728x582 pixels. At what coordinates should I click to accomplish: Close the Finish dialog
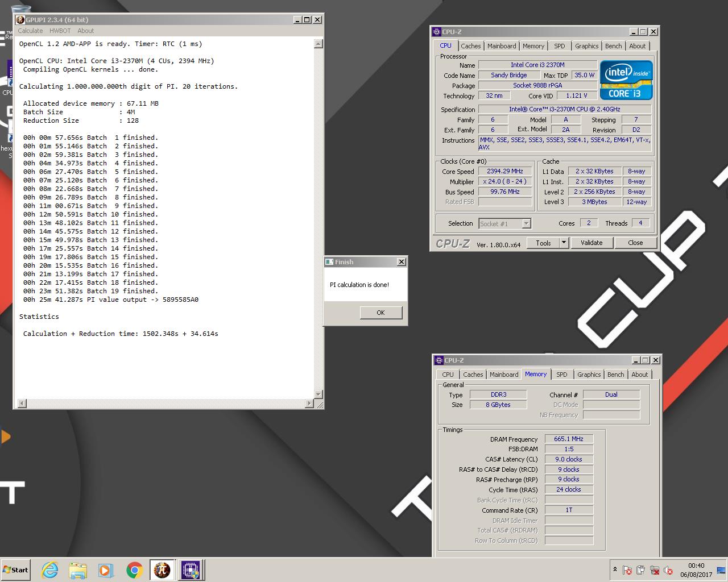click(401, 262)
